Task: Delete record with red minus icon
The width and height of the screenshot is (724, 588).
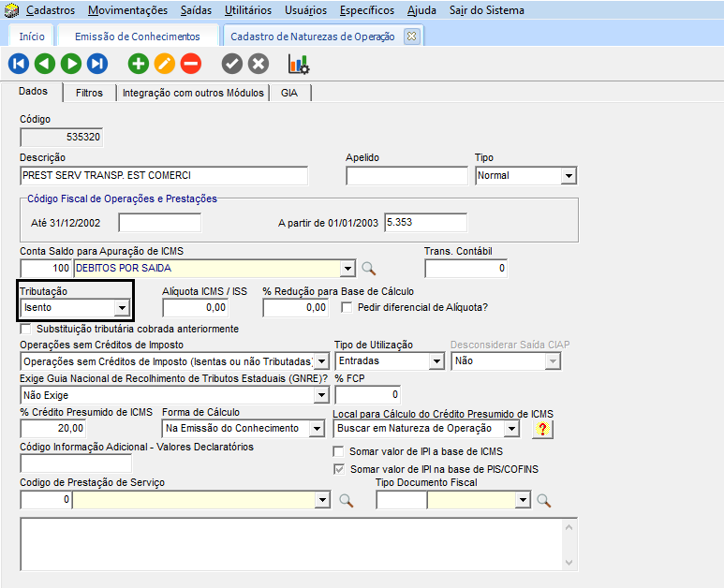Action: click(x=191, y=64)
